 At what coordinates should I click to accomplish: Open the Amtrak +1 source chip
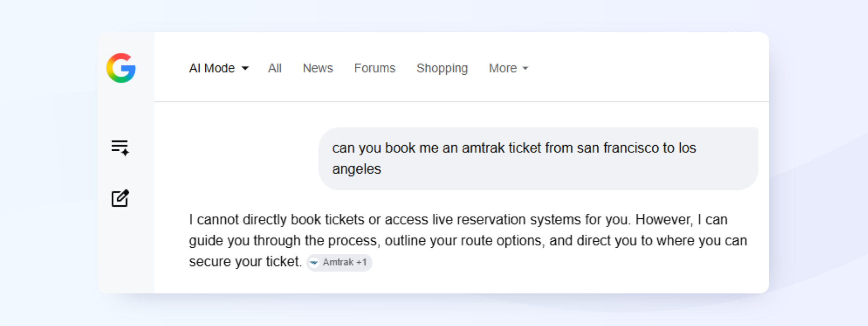pyautogui.click(x=340, y=263)
